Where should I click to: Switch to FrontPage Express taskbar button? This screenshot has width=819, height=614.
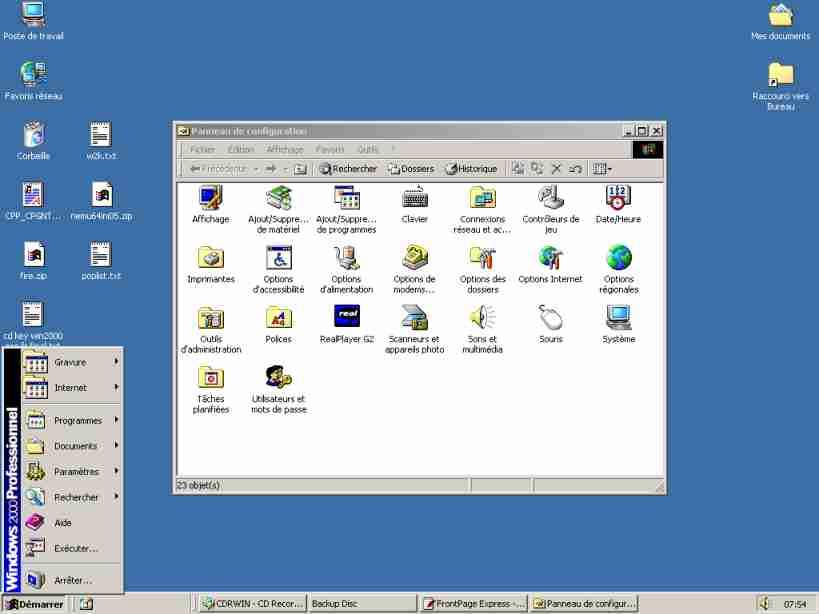tap(474, 604)
